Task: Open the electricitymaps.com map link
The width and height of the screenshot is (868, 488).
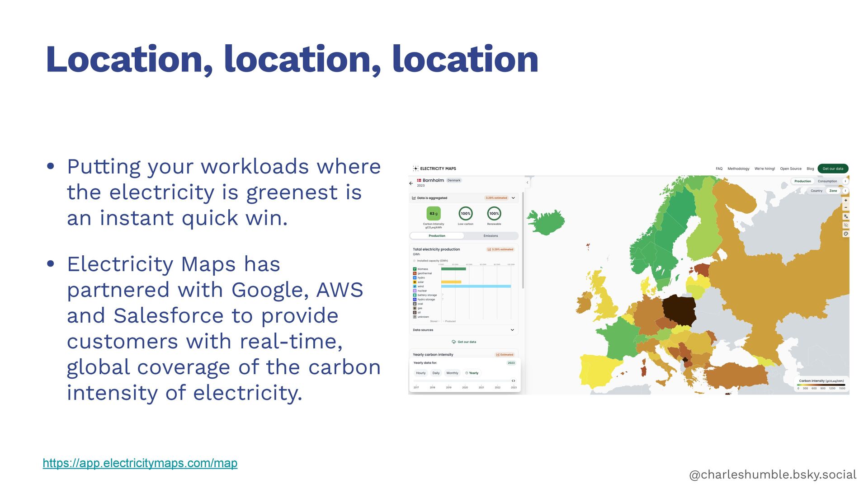Action: pos(140,463)
